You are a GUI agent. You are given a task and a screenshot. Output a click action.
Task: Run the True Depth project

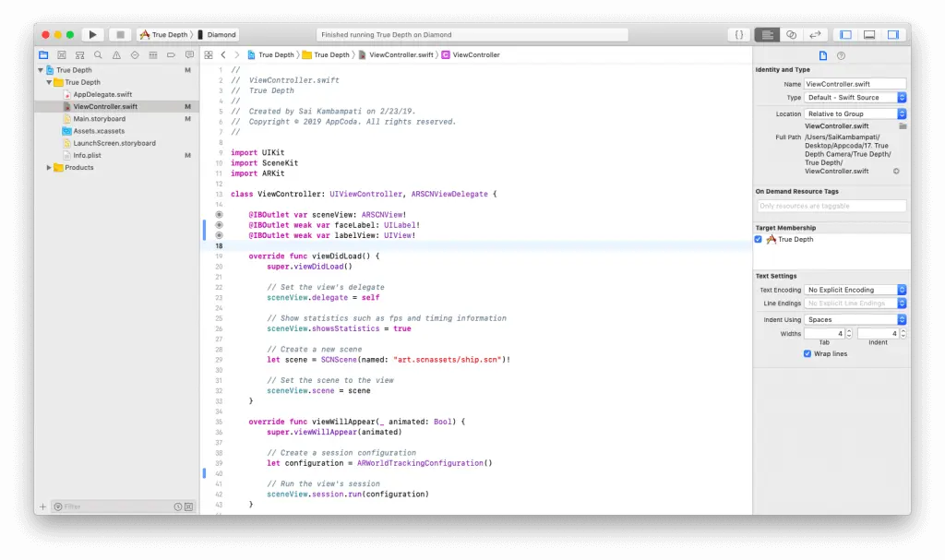point(92,35)
